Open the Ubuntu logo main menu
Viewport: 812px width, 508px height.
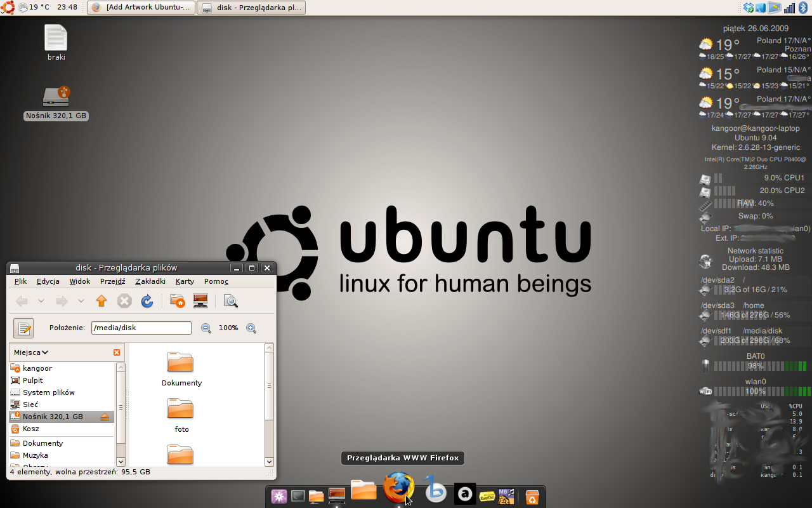click(8, 8)
